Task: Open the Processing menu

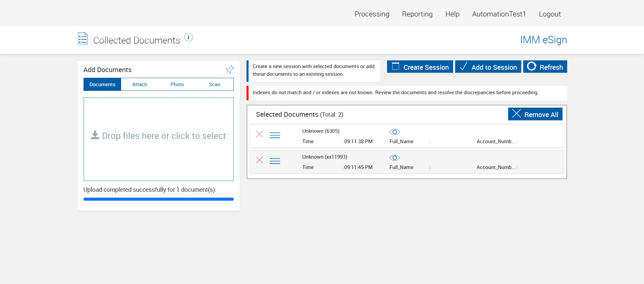Action: click(372, 14)
